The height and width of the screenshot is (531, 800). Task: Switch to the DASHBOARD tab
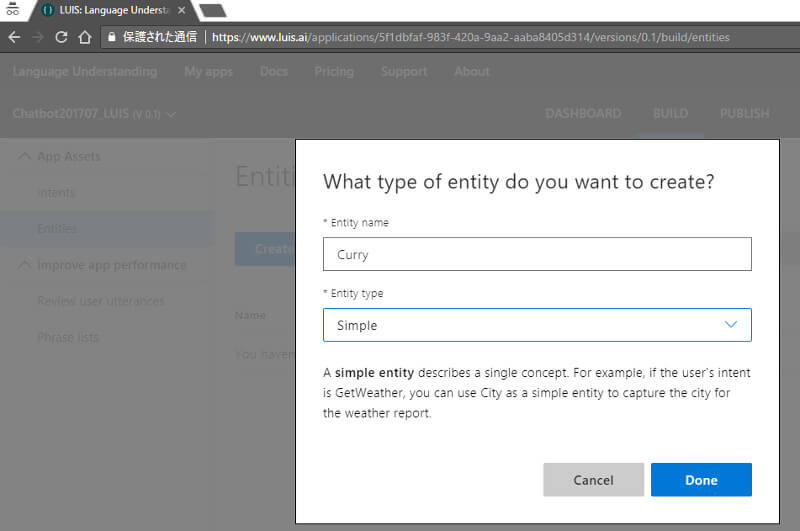(x=583, y=113)
